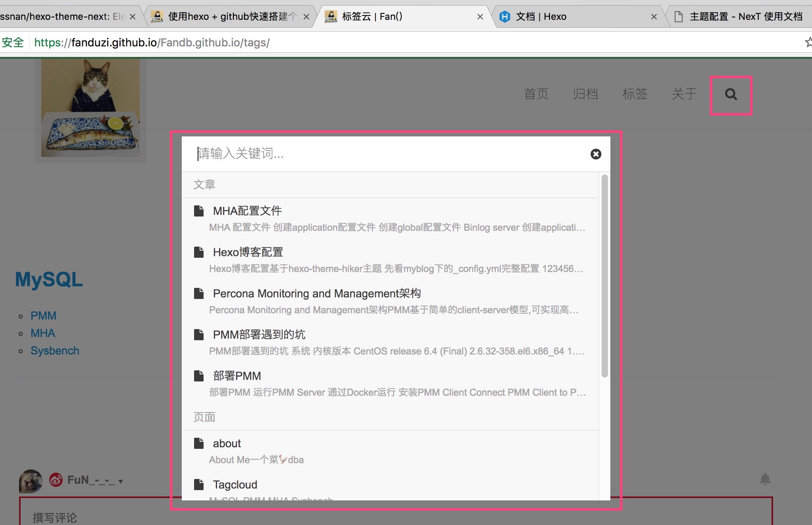812x525 pixels.
Task: Click the search results scrollbar thumb
Action: tap(604, 276)
